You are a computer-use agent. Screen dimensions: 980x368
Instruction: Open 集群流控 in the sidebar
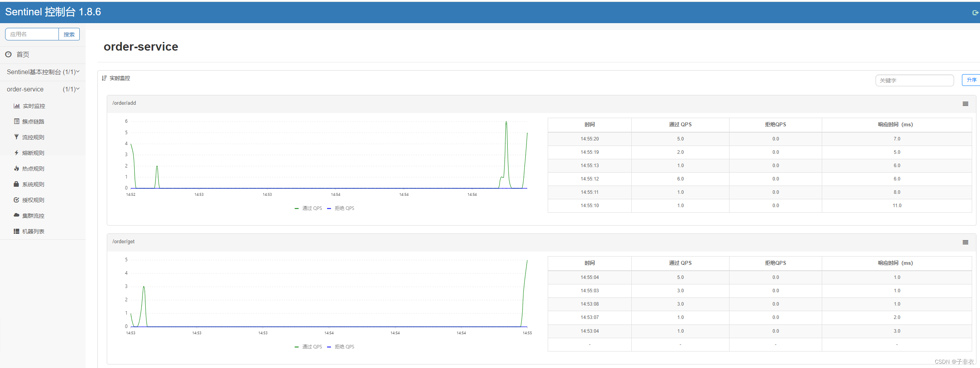tap(33, 216)
